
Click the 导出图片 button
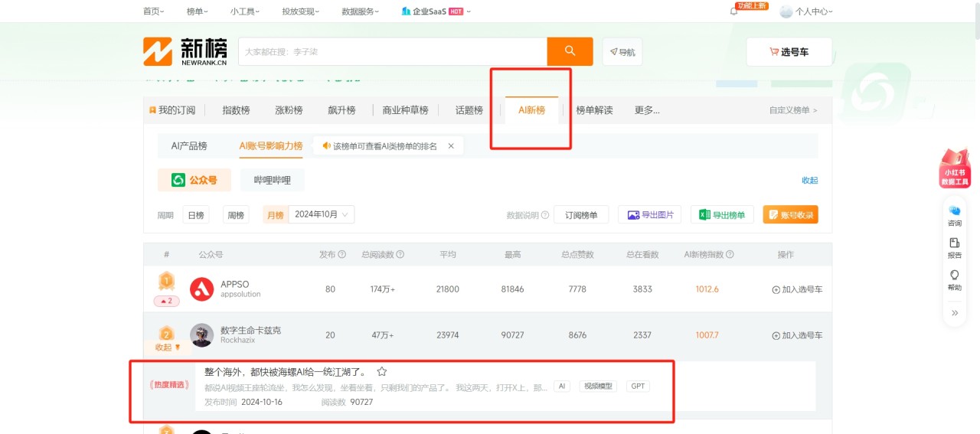point(650,215)
